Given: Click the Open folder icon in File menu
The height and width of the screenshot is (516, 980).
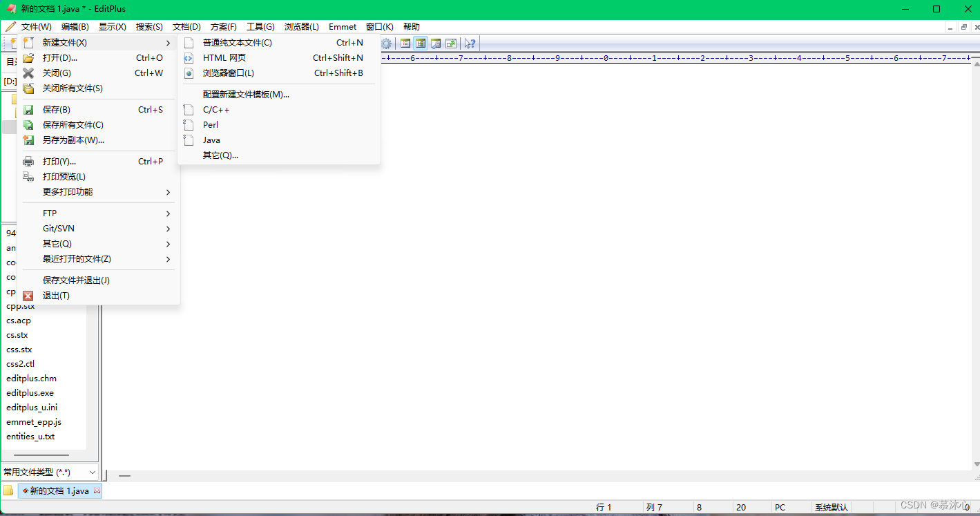Looking at the screenshot, I should 28,58.
